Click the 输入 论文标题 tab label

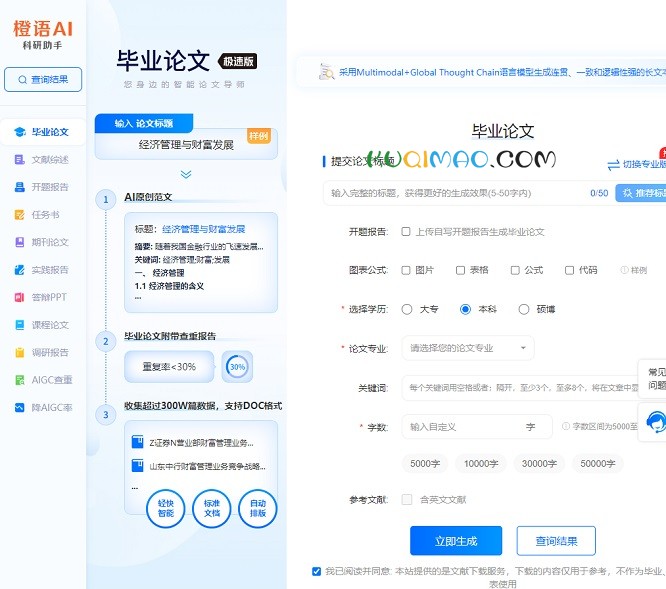(144, 124)
